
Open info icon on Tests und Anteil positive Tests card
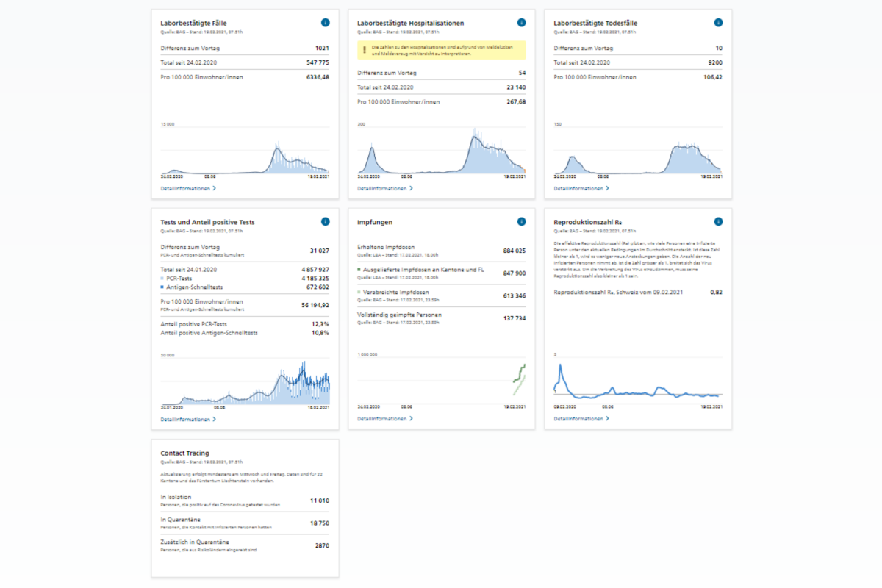tap(325, 221)
